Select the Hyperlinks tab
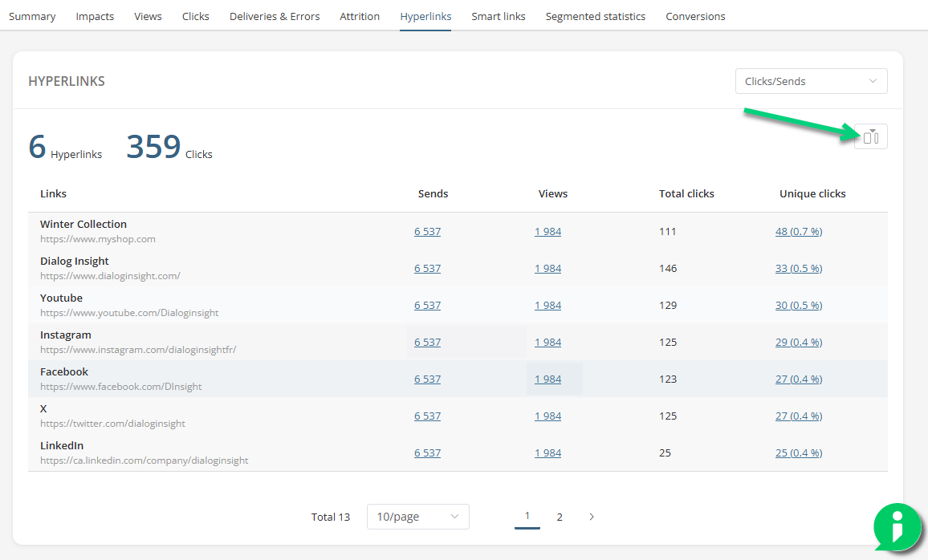 click(x=425, y=17)
